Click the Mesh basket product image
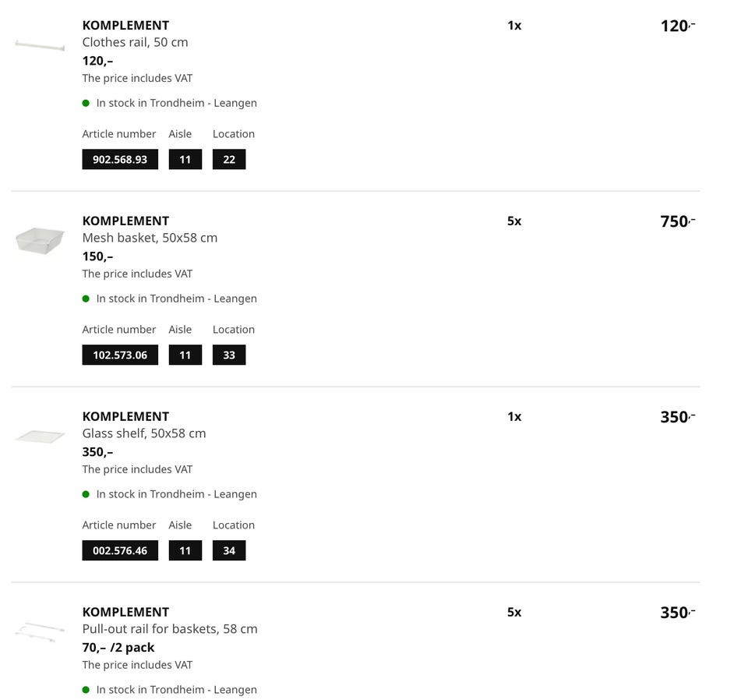This screenshot has width=748, height=700. [40, 240]
